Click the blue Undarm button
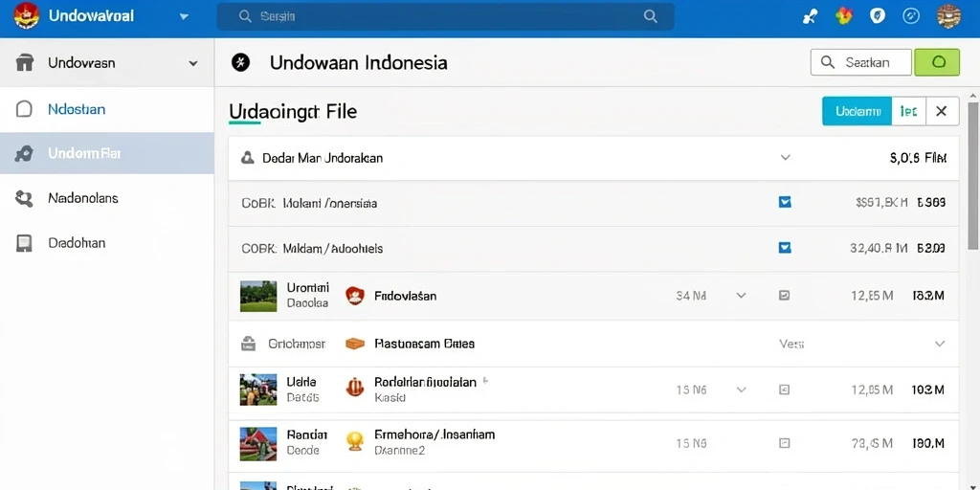 coord(857,111)
